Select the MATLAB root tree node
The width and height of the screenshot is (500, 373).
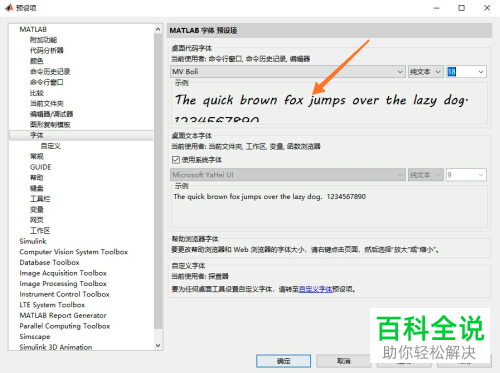(x=33, y=29)
